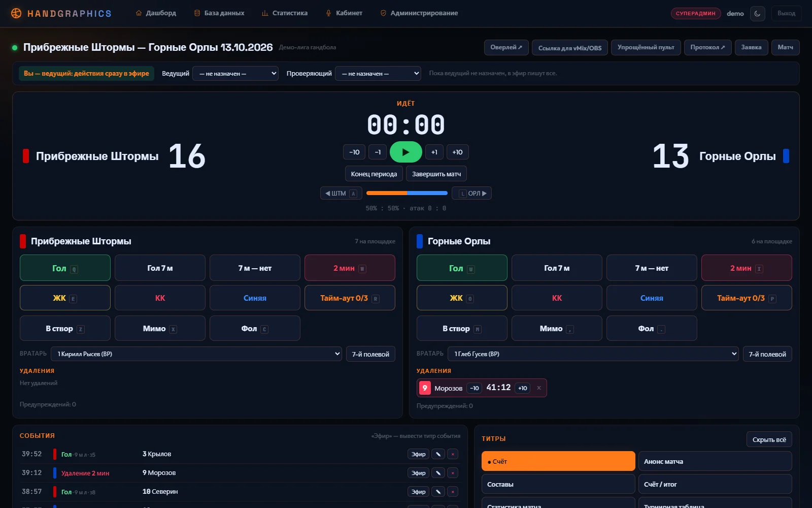Click Горные Орлы blue color marker in scoreboard
Viewport: 812px width, 508px height.
click(x=786, y=156)
